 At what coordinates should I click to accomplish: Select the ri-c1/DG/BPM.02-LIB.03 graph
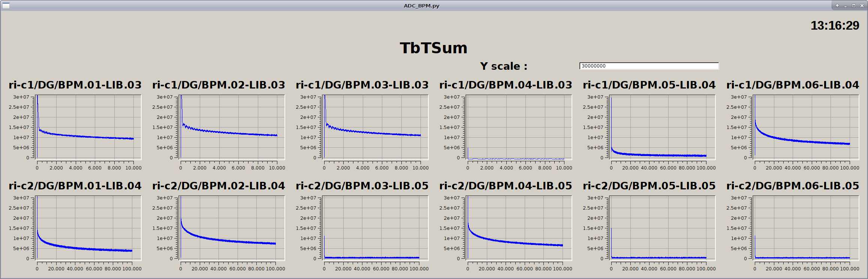pos(232,127)
